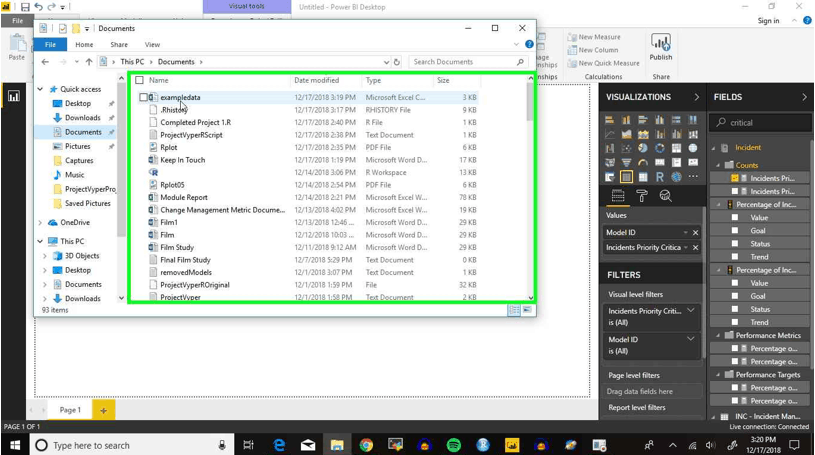The height and width of the screenshot is (455, 815).
Task: Expand the OneDrive node in navigation pane
Action: pyautogui.click(x=40, y=223)
